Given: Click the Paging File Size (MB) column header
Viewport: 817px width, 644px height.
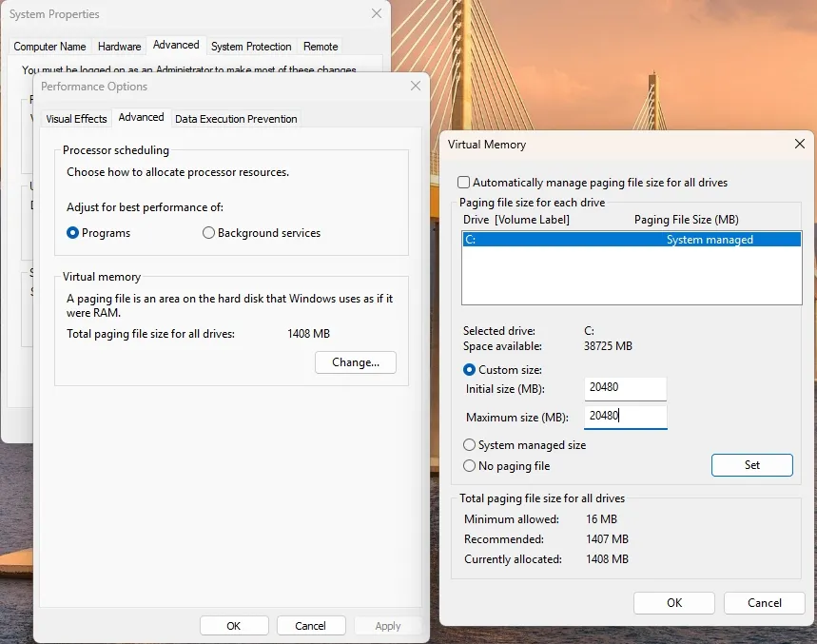Looking at the screenshot, I should point(686,220).
